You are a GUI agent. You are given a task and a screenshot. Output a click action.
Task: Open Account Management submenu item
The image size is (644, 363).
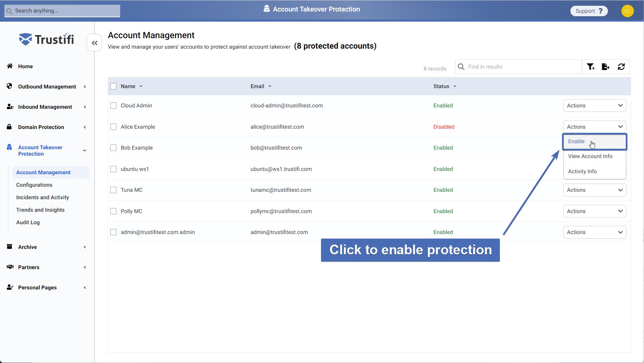click(x=51, y=172)
